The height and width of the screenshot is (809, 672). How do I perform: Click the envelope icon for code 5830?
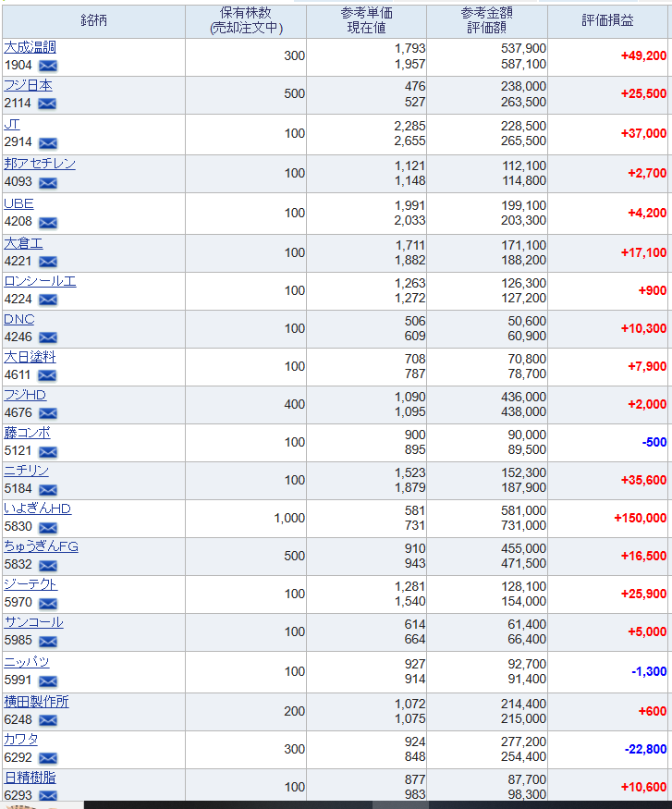(48, 527)
